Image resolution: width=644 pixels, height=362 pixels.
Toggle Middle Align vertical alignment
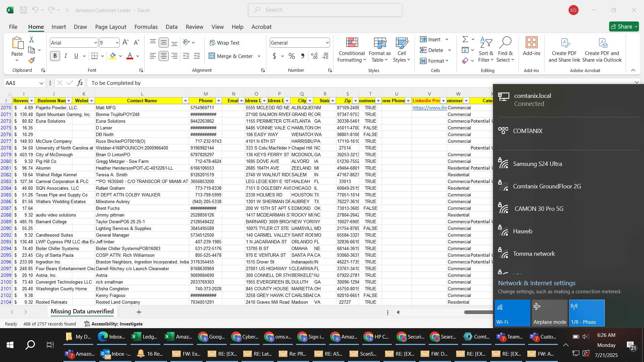coord(164,42)
